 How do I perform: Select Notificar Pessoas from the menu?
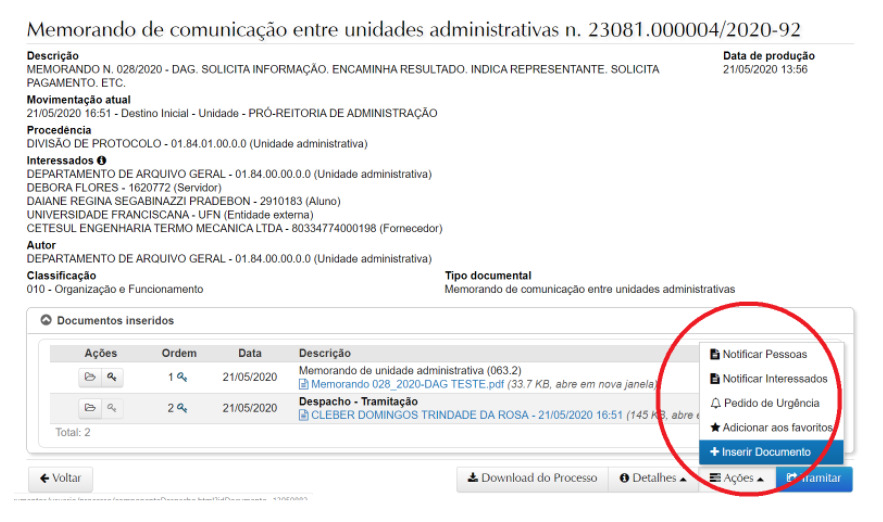coord(764,354)
